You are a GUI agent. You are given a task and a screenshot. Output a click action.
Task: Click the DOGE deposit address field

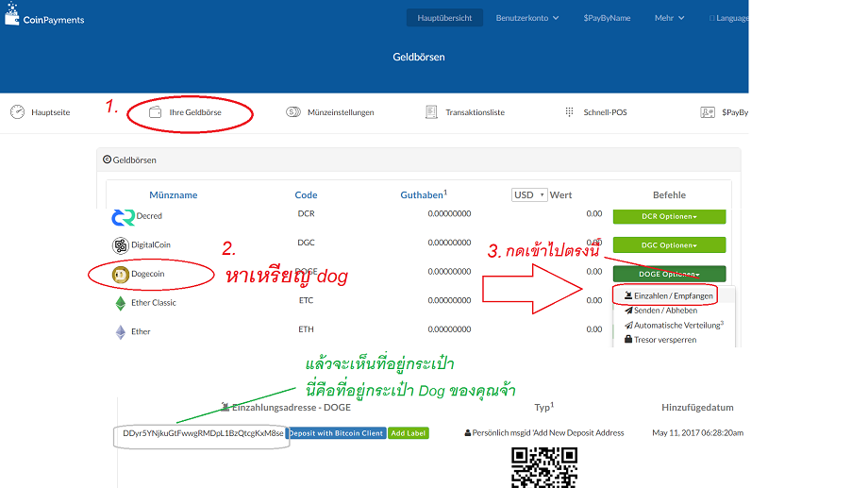click(203, 433)
